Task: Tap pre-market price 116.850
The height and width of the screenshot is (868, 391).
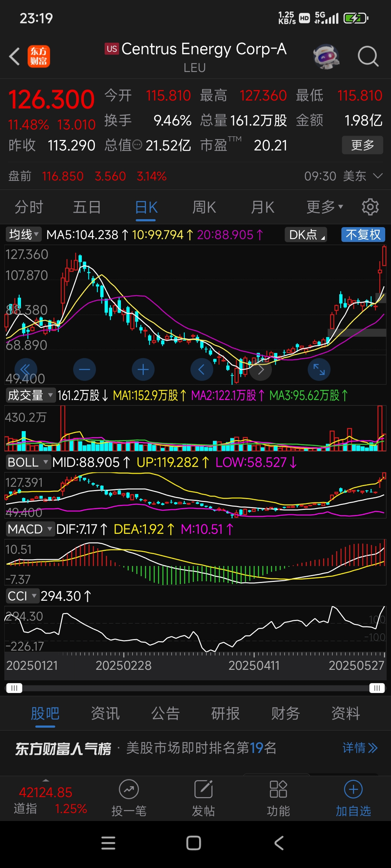Action: (63, 176)
